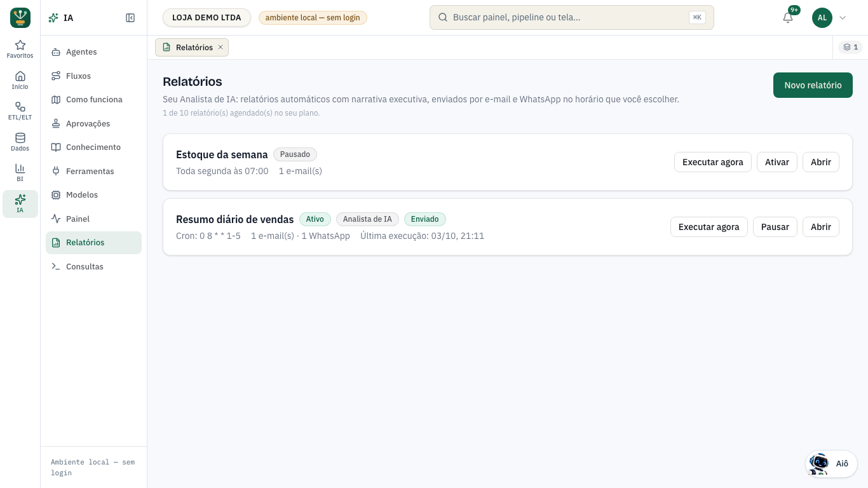Go to Conhecimento in the sidebar
868x488 pixels.
94,147
